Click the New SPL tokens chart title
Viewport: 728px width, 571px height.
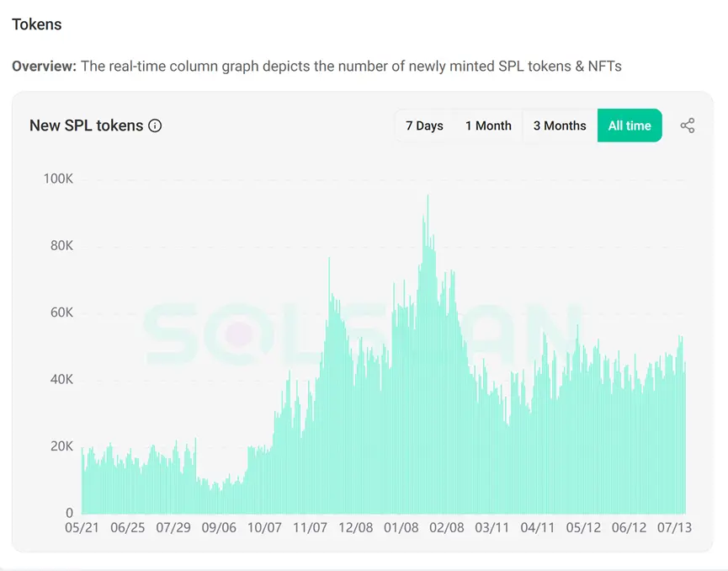(84, 125)
